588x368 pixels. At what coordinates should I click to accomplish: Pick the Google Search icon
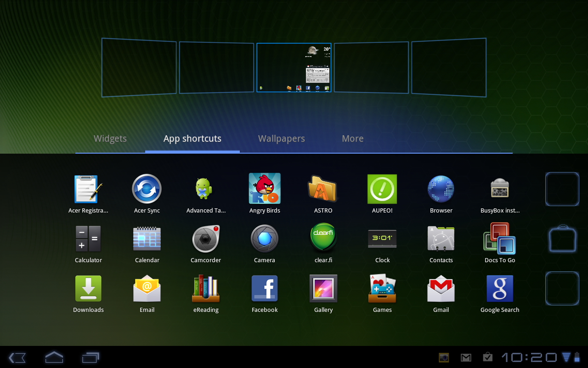point(500,288)
